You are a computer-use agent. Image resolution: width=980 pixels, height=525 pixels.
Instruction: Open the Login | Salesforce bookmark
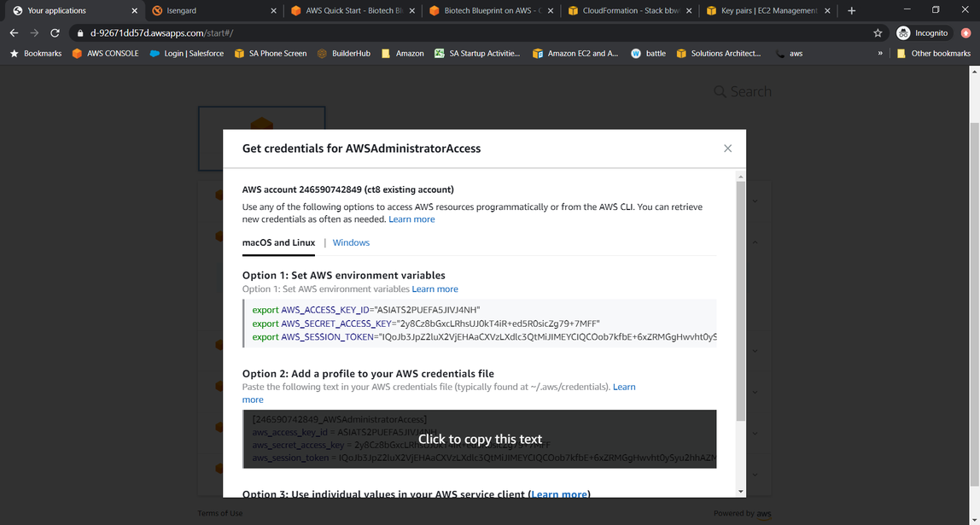pyautogui.click(x=186, y=54)
